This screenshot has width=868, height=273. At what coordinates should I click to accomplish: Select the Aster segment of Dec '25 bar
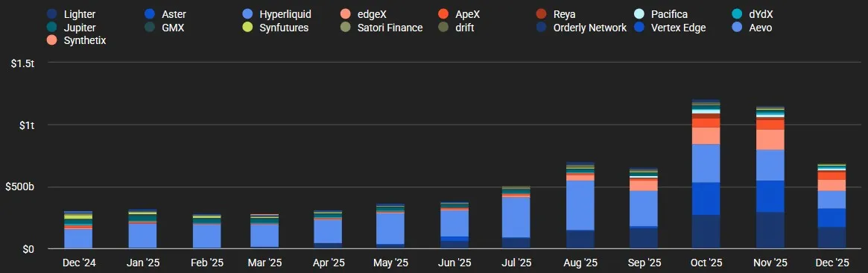point(832,218)
